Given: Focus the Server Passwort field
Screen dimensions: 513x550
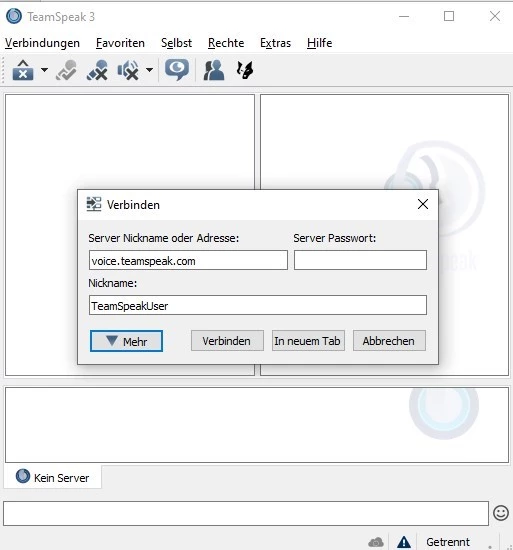Looking at the screenshot, I should coord(360,260).
